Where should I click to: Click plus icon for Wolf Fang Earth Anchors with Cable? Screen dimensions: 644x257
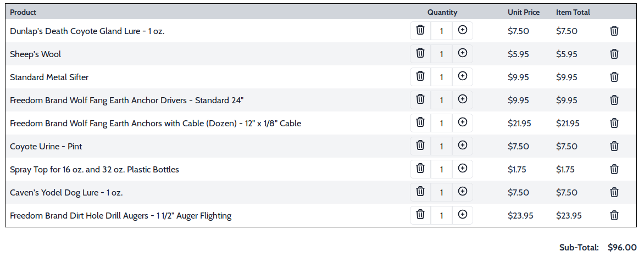coord(463,122)
